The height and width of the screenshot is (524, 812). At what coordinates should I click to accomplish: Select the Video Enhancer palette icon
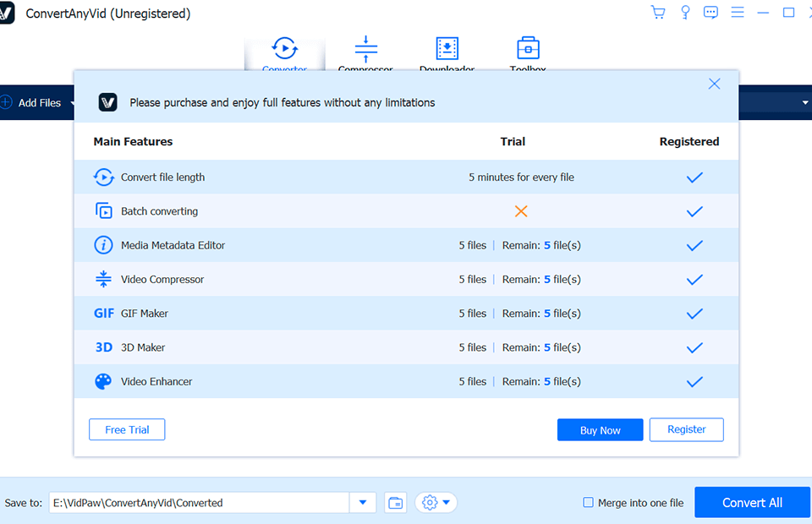point(103,381)
